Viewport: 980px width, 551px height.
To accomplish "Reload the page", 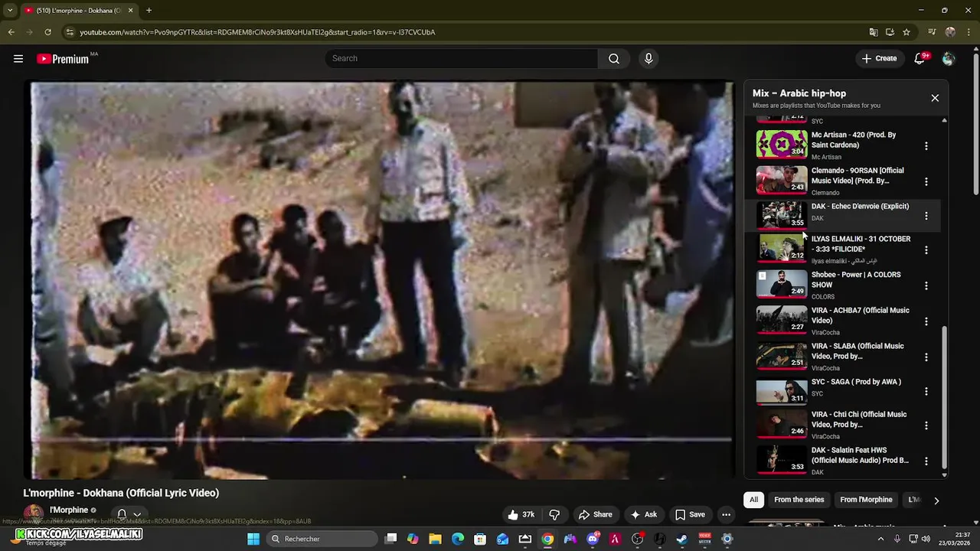I will coord(47,32).
